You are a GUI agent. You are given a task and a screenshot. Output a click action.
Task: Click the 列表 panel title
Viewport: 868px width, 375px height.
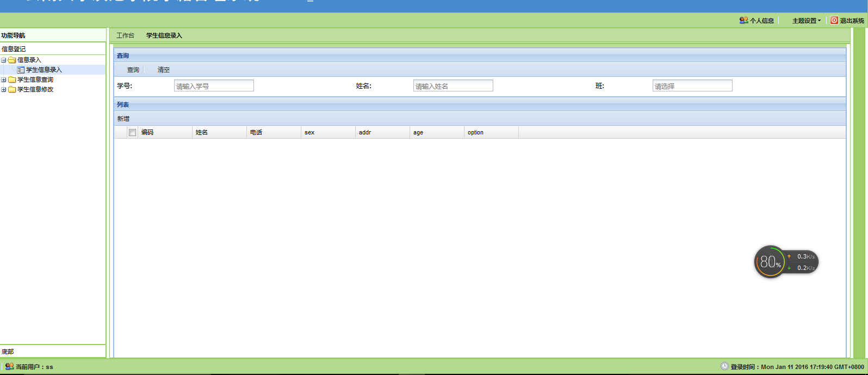123,104
